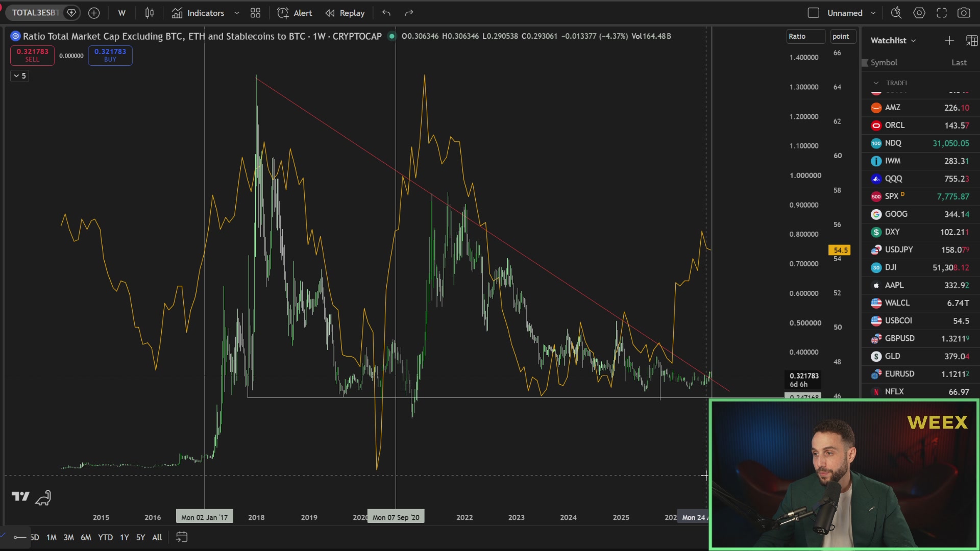Click the Ratio price scale label

(x=805, y=36)
